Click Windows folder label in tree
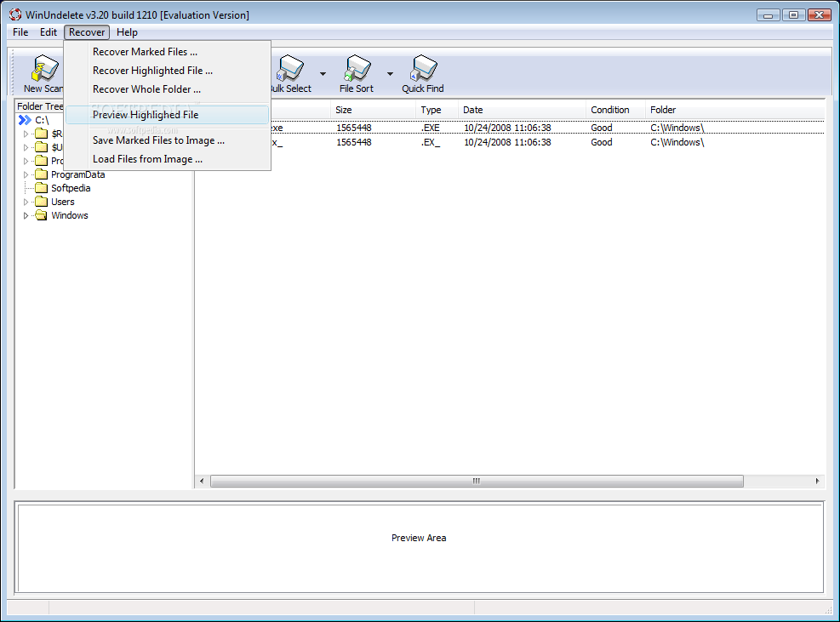Viewport: 840px width, 622px height. point(70,215)
